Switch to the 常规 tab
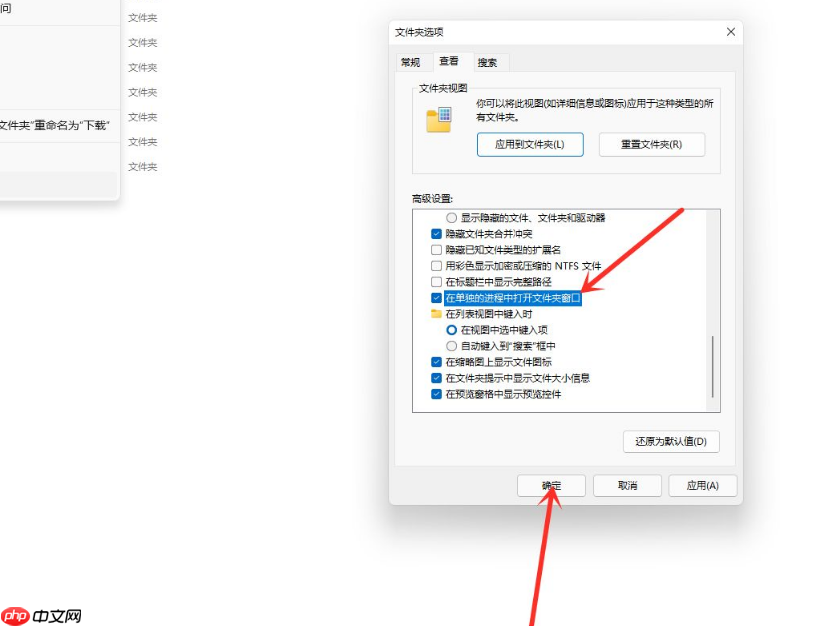The image size is (813, 626). (x=410, y=61)
